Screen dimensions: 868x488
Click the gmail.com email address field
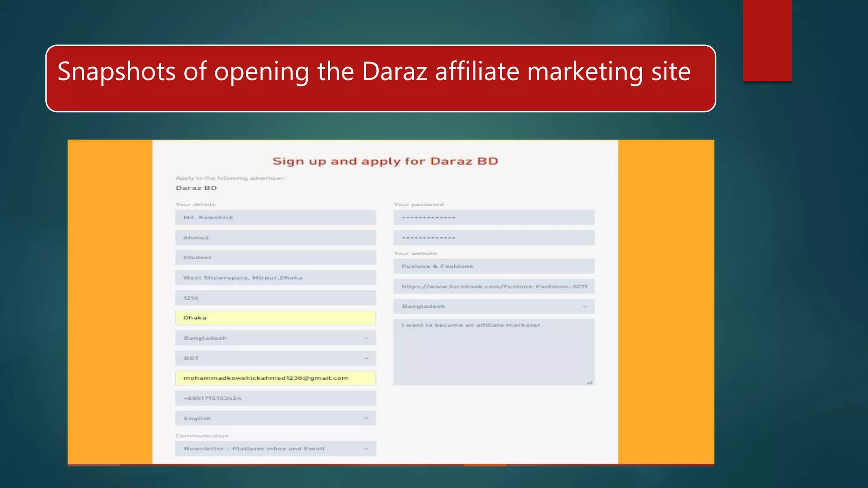(275, 378)
